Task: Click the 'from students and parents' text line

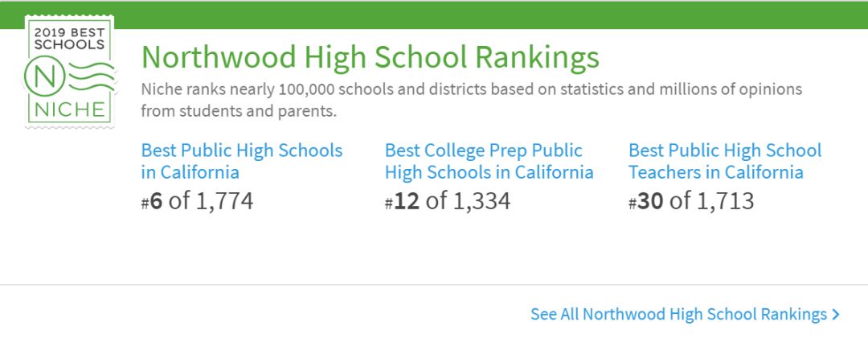Action: click(239, 111)
